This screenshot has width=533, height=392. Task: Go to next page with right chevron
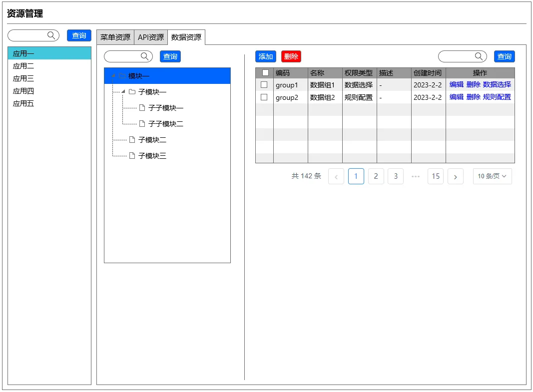pos(456,176)
